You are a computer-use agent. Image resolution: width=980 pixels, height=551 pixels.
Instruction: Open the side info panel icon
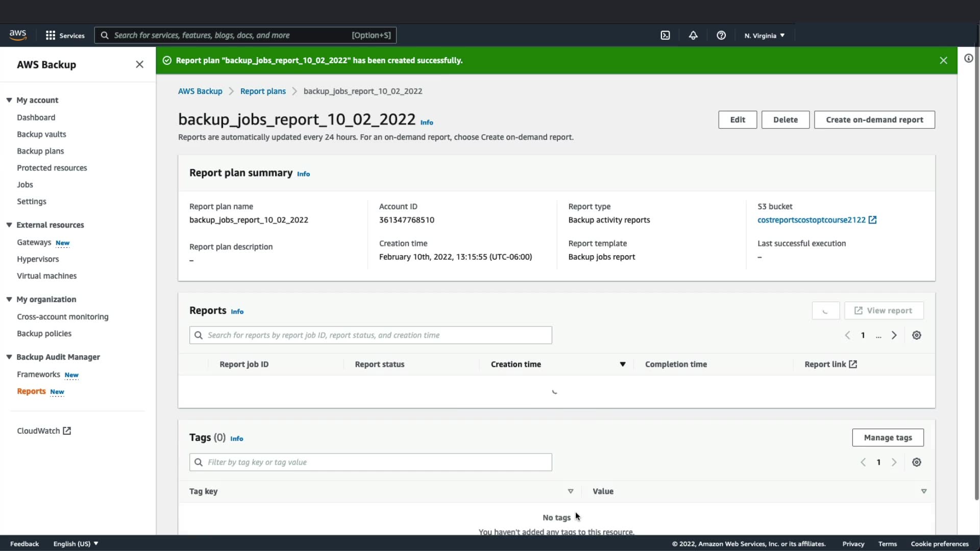click(968, 58)
